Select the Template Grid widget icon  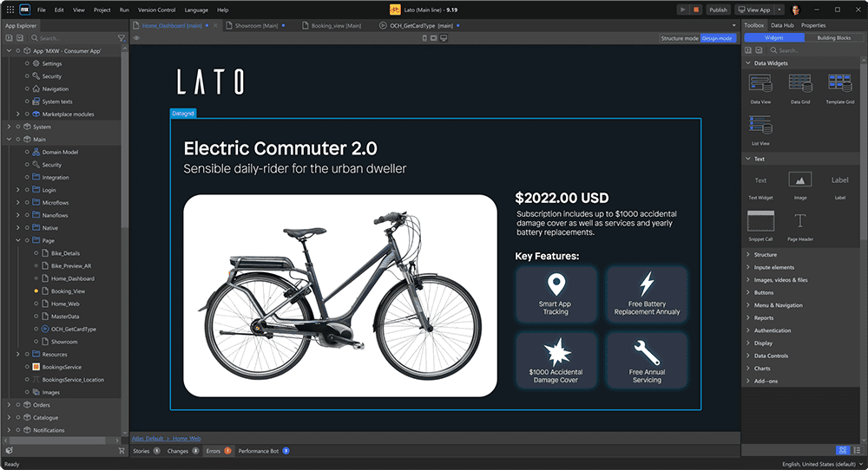click(839, 83)
